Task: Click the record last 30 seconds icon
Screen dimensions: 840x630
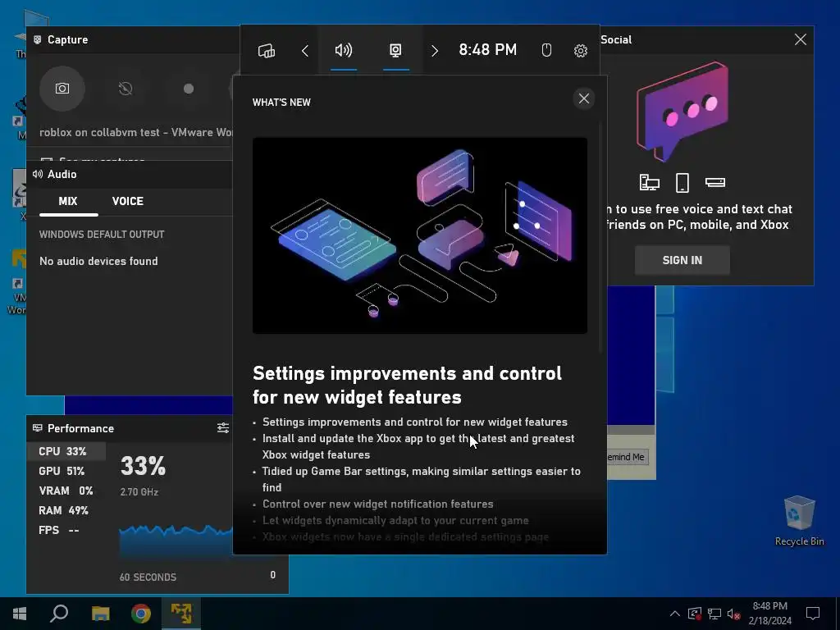Action: 126,89
